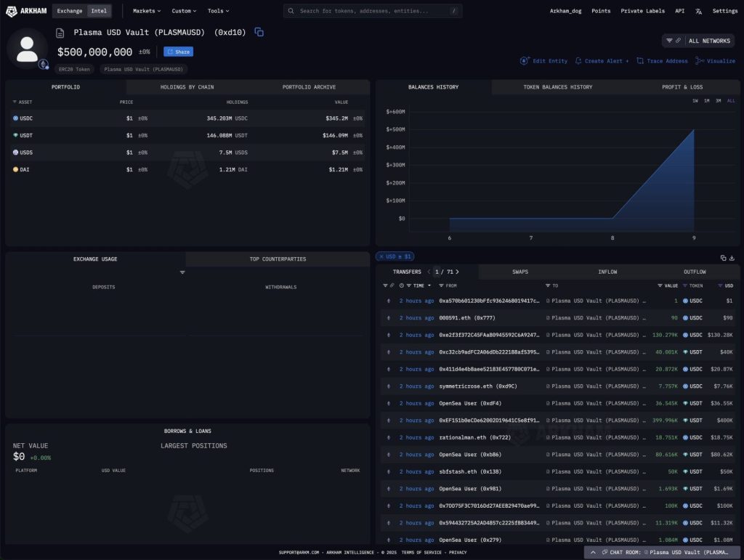
Task: Click Create Alert link
Action: [602, 61]
